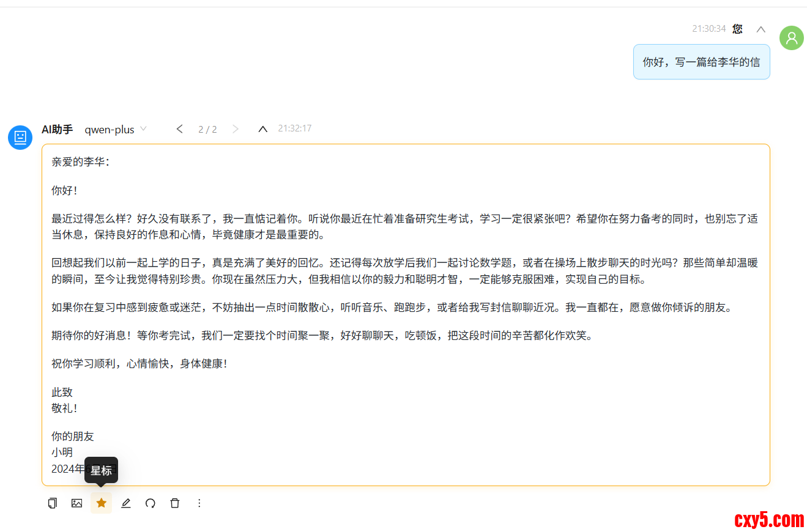Click the timestamp 21:32:17
Screen dimensions: 807x532
(x=295, y=128)
